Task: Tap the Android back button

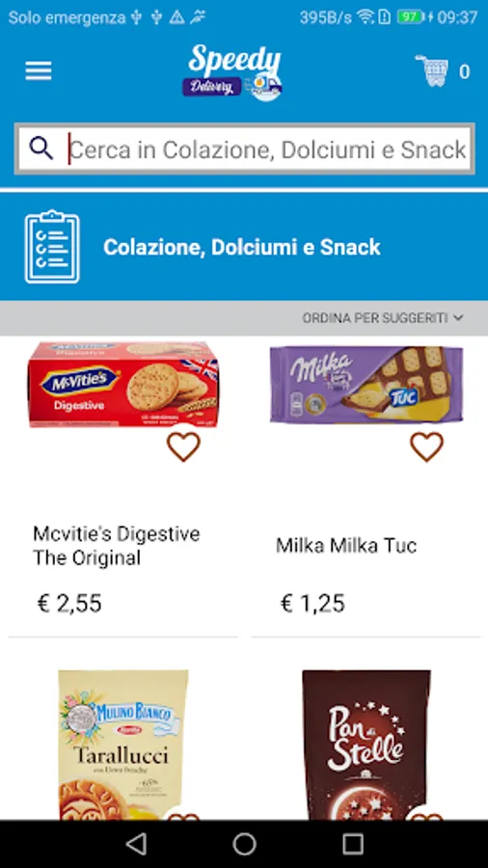Action: pos(136,844)
